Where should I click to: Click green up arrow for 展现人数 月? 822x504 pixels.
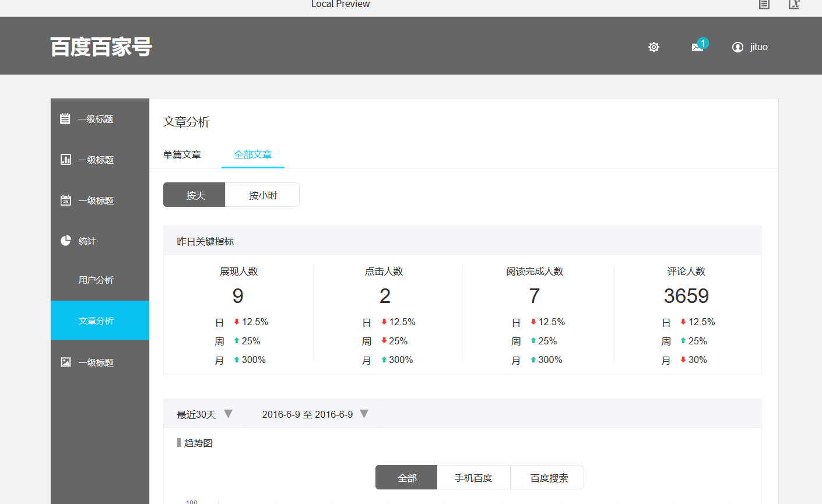[237, 360]
